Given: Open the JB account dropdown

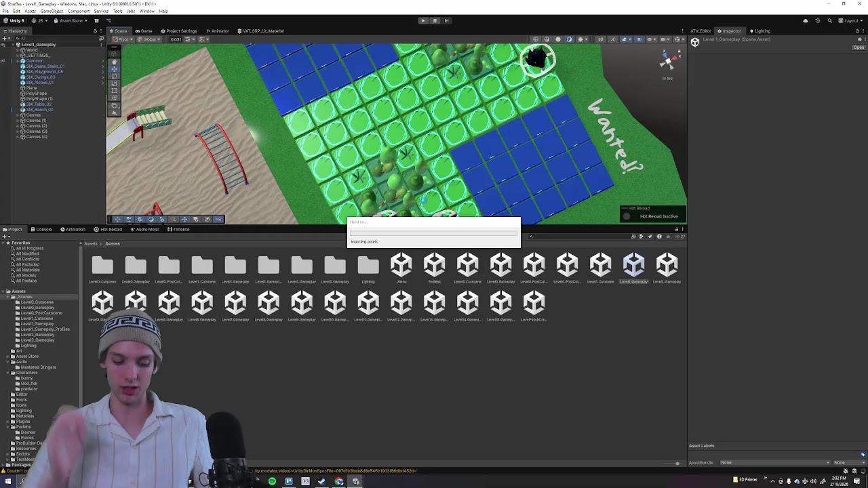Looking at the screenshot, I should pos(39,20).
